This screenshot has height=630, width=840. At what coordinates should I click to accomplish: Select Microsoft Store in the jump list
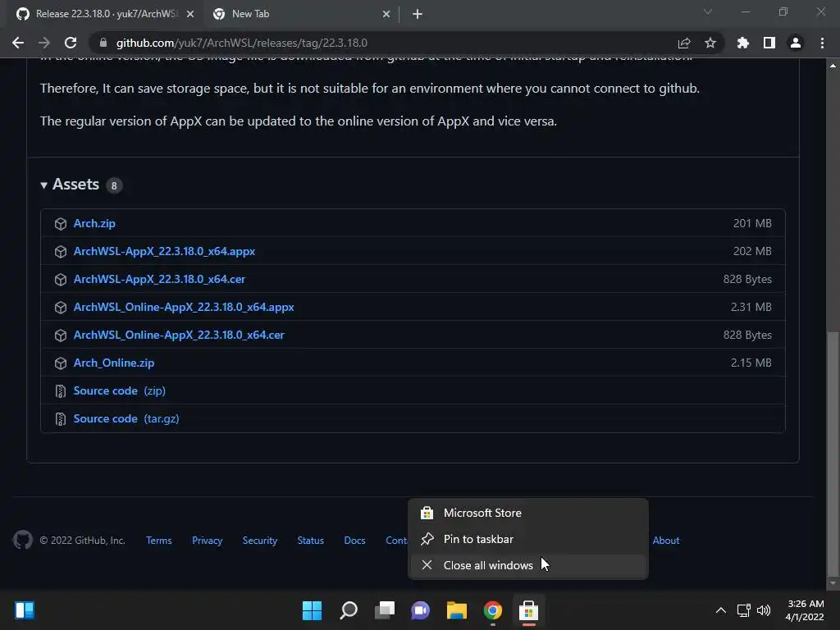tap(528, 513)
